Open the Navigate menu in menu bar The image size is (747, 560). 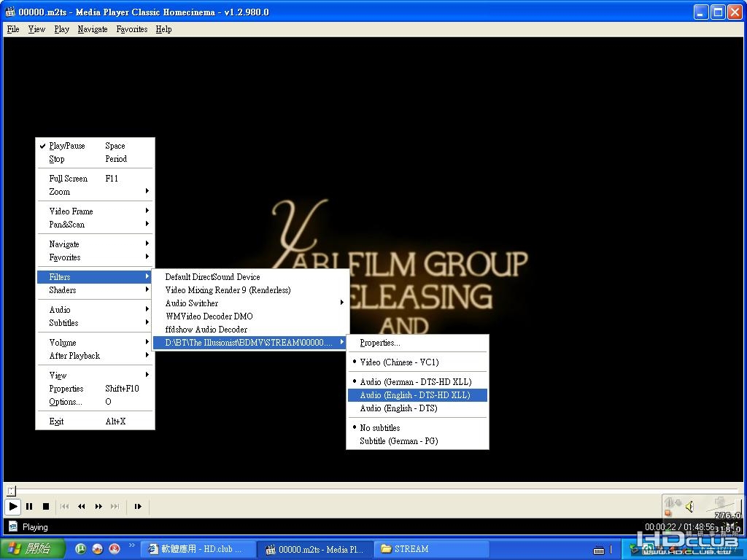(x=93, y=29)
